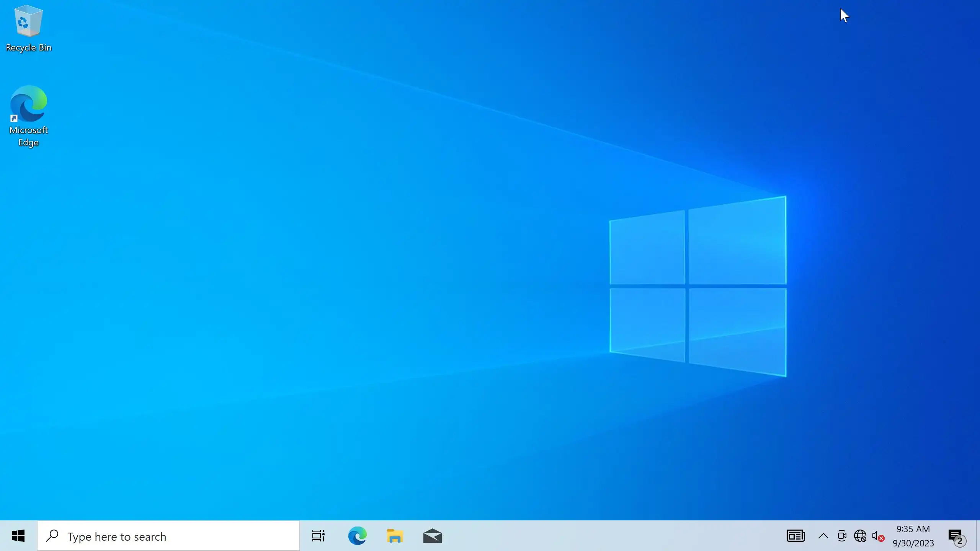Viewport: 980px width, 551px height.
Task: Click the Task View taskbar button
Action: pyautogui.click(x=318, y=536)
